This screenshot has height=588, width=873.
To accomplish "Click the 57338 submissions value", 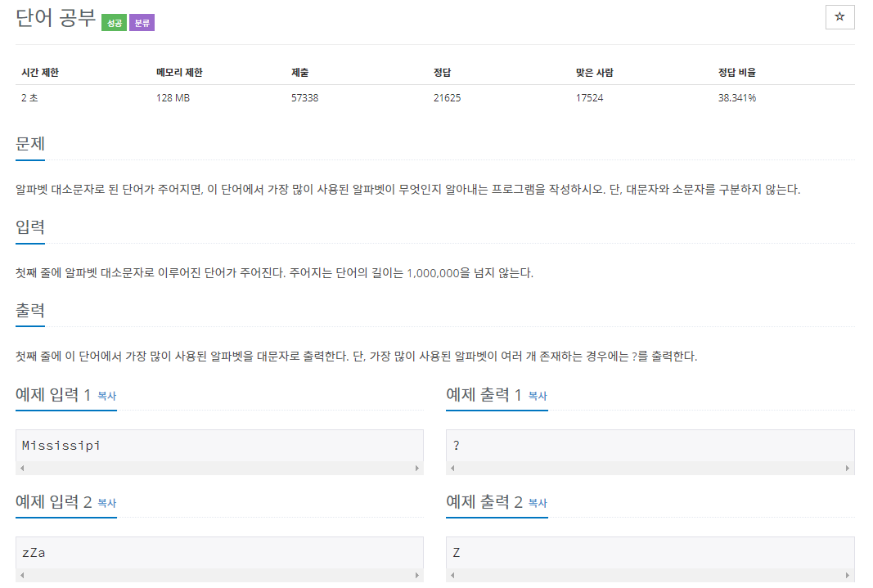I will pos(304,98).
